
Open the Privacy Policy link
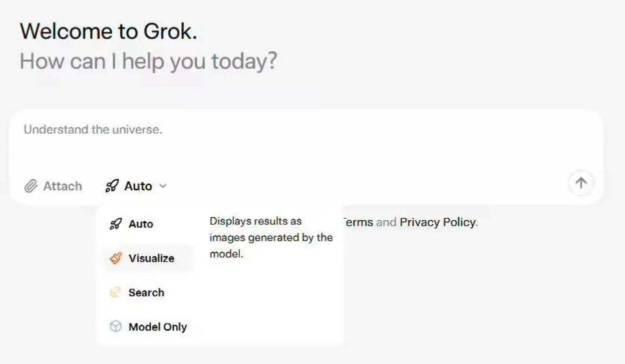click(x=437, y=222)
